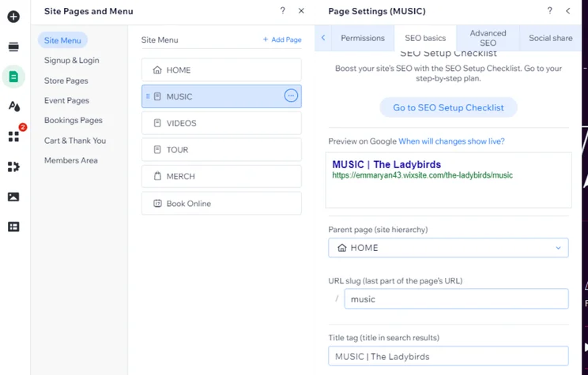Screen dimensions: 588x375
Task: Click the HOME page house icon
Action: tap(157, 70)
